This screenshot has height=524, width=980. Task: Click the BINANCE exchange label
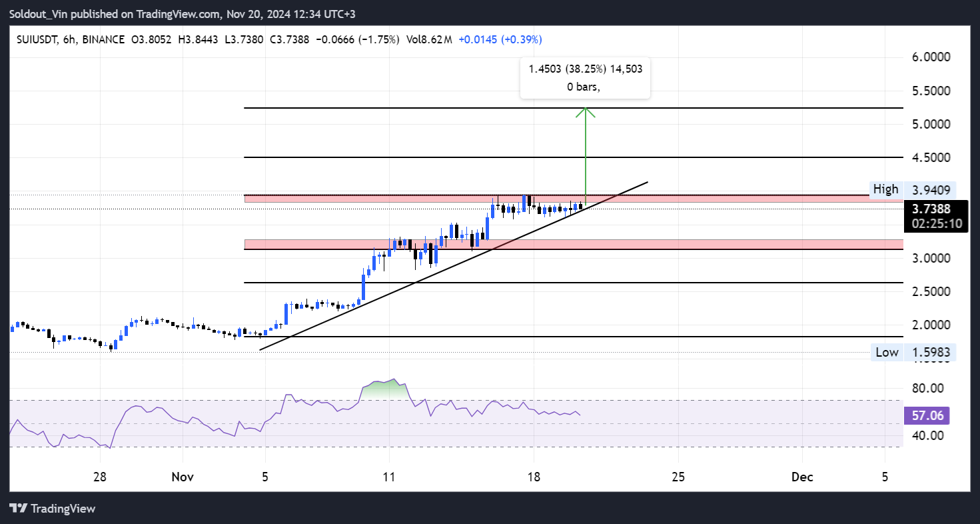(x=103, y=39)
